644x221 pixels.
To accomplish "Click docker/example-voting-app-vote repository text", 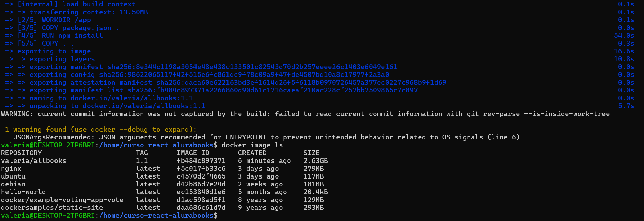I will (62, 200).
